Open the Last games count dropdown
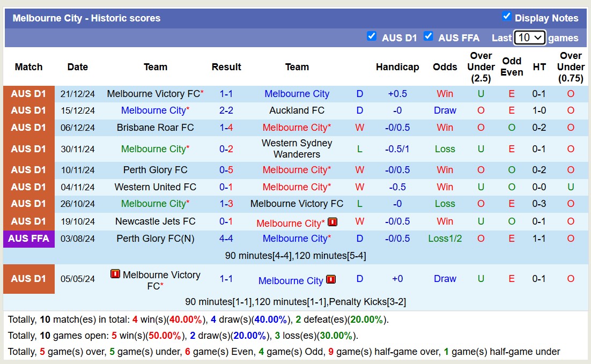591x364 pixels. click(529, 38)
